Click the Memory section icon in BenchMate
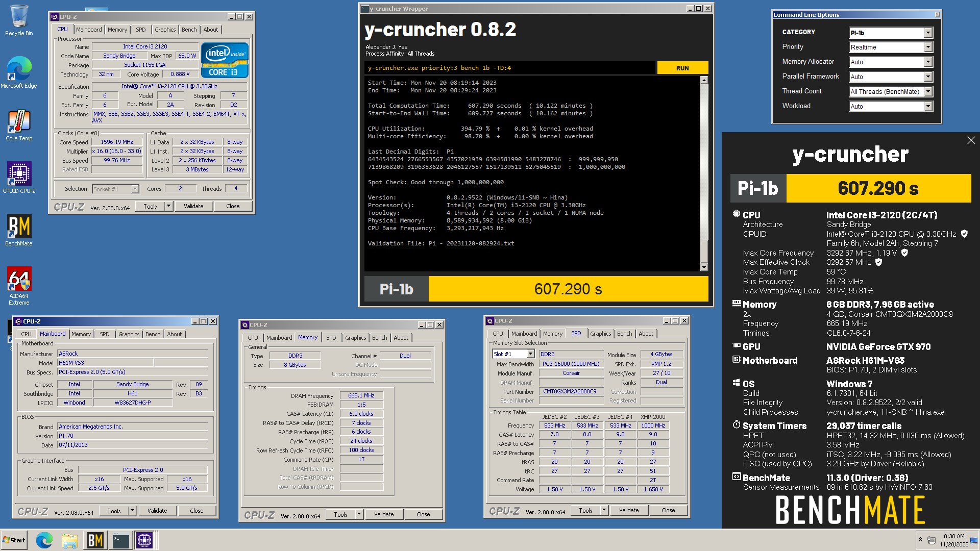Screen dimensions: 980x551 tap(736, 304)
